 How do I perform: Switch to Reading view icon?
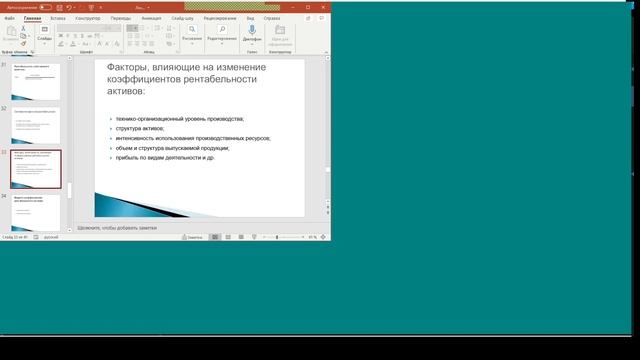click(241, 237)
